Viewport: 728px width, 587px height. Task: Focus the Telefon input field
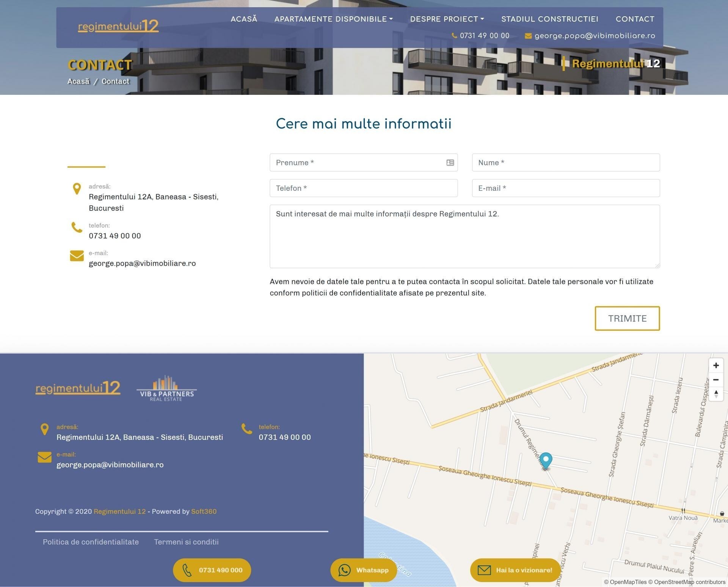(363, 188)
